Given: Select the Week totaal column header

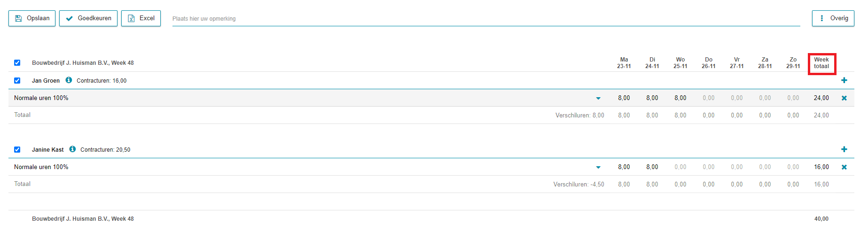Looking at the screenshot, I should (x=821, y=63).
